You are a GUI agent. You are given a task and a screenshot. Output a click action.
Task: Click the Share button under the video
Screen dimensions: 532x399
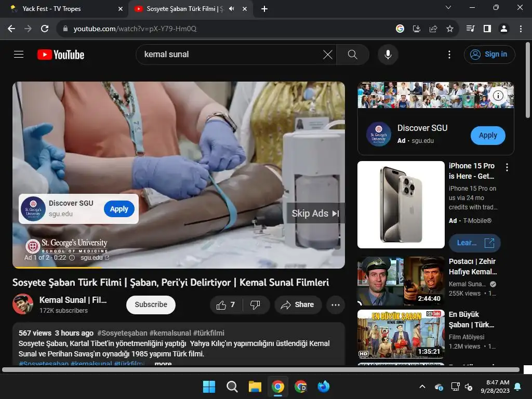coord(297,305)
